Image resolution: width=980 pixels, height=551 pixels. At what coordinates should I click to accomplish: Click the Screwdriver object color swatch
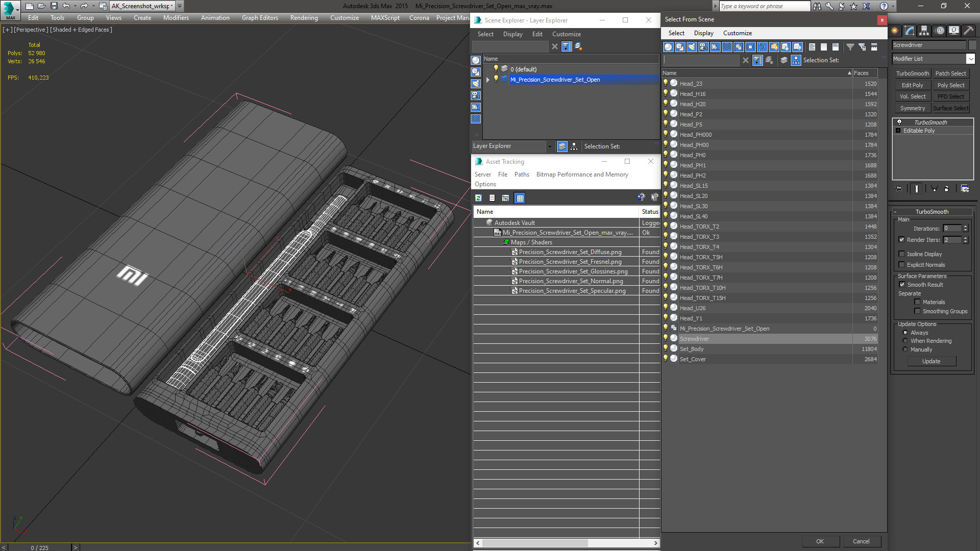(x=972, y=45)
